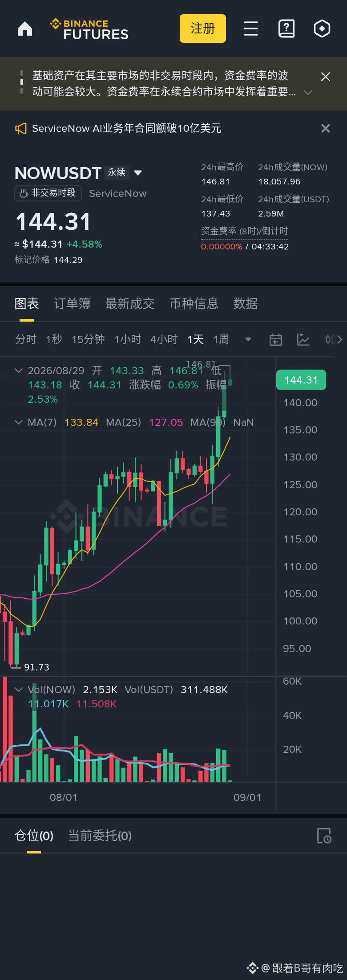Image resolution: width=347 pixels, height=980 pixels.
Task: Open the order history clock icon
Action: [324, 836]
